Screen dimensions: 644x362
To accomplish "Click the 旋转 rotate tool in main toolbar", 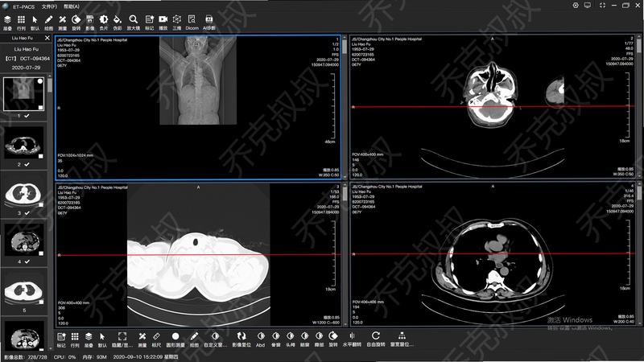I will click(76, 23).
